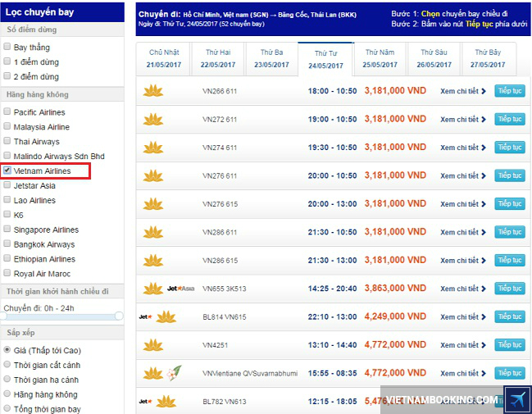Image resolution: width=532 pixels, height=414 pixels.
Task: Sort by Thời gian cất cánh
Action: click(x=7, y=364)
